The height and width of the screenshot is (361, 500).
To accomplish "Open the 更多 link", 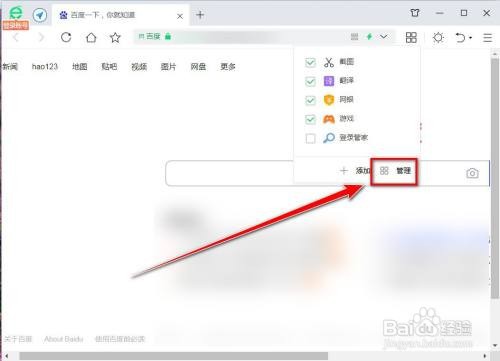I will [228, 67].
